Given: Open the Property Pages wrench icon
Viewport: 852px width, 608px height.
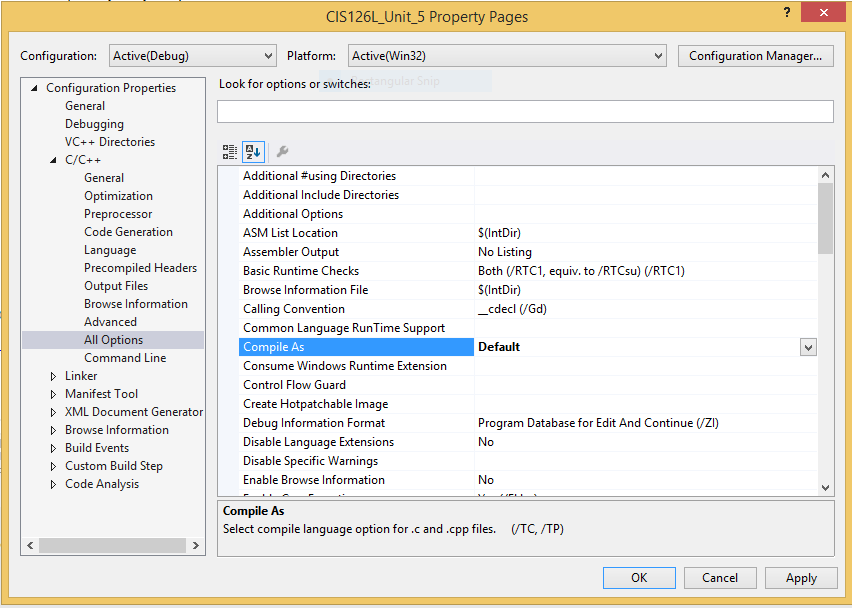Looking at the screenshot, I should tap(282, 152).
